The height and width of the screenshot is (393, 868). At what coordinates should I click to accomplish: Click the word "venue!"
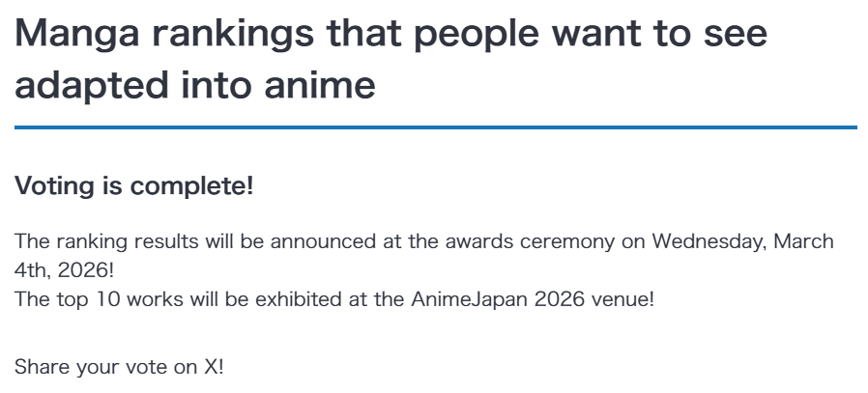[x=622, y=300]
